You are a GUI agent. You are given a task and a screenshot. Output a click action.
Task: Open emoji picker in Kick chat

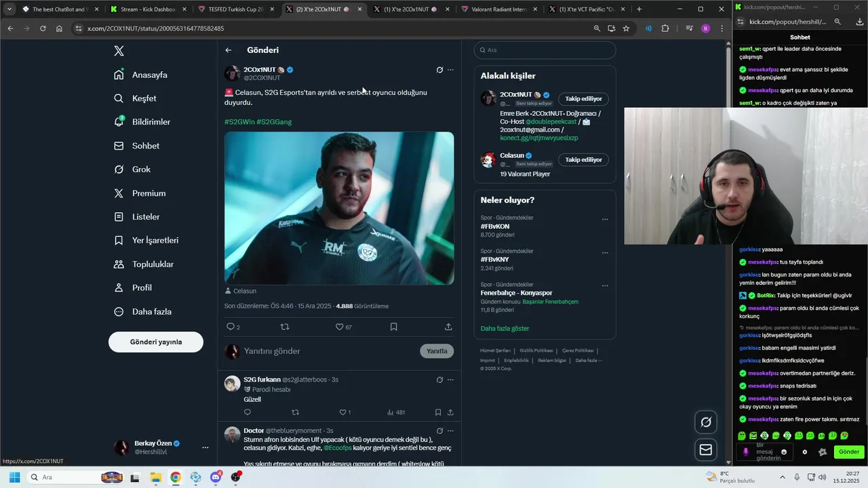784,452
